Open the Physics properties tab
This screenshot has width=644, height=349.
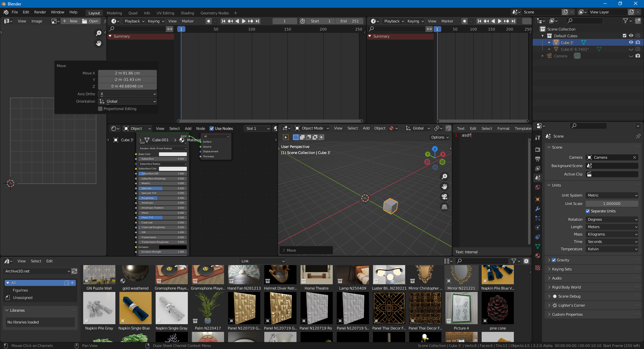coord(538,228)
